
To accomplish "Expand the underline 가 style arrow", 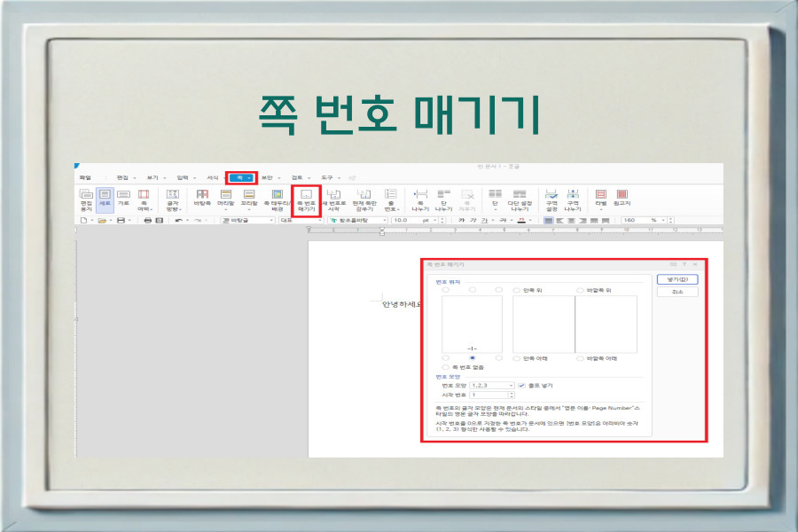I will click(493, 221).
